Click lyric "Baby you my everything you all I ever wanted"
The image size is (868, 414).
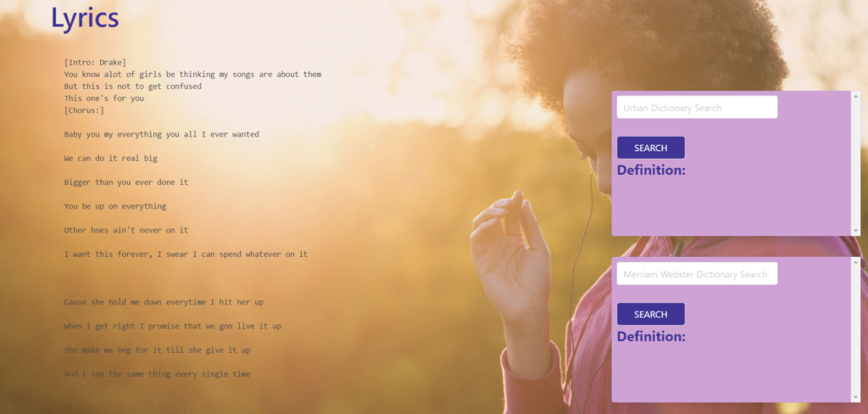(x=161, y=134)
